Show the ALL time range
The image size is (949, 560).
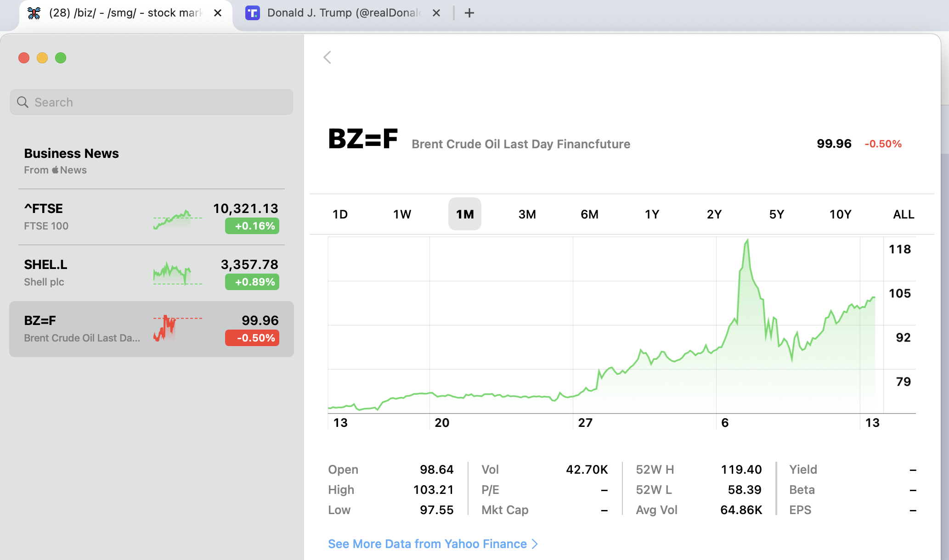point(903,214)
